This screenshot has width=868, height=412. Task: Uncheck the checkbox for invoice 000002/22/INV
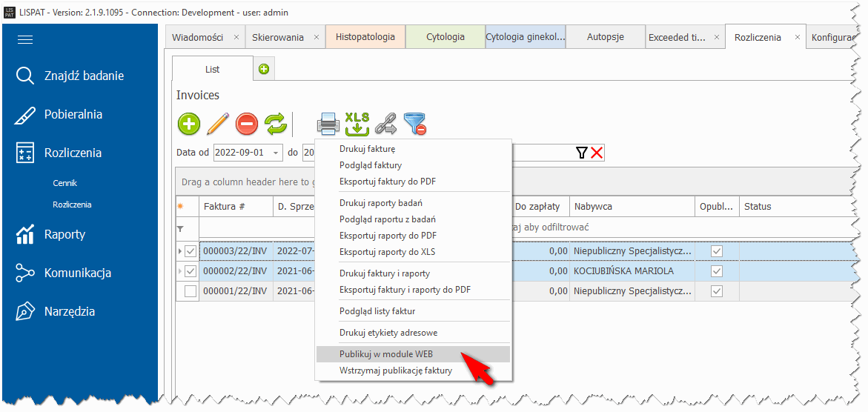(191, 272)
